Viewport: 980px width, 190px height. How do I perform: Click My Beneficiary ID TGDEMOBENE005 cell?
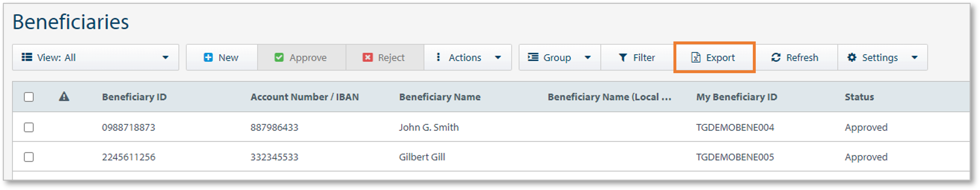735,157
